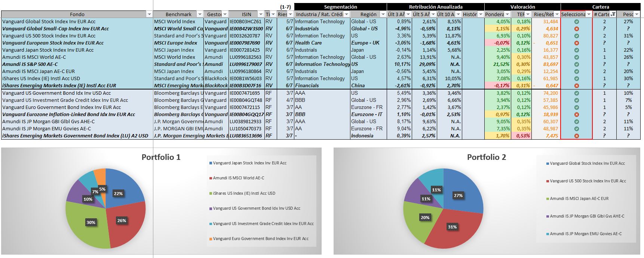This screenshot has width=644, height=258.
Task: Click the green check icon for Vanguard Japan Stock Index row
Action: coord(576,50)
